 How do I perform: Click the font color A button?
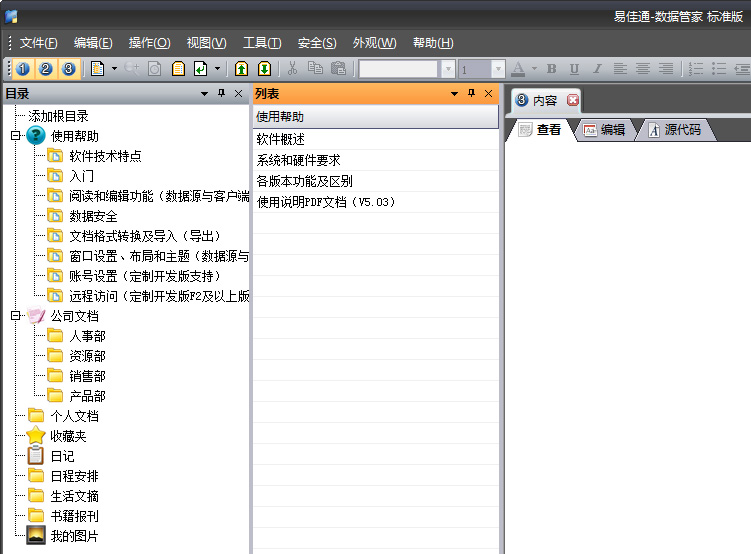coord(518,69)
